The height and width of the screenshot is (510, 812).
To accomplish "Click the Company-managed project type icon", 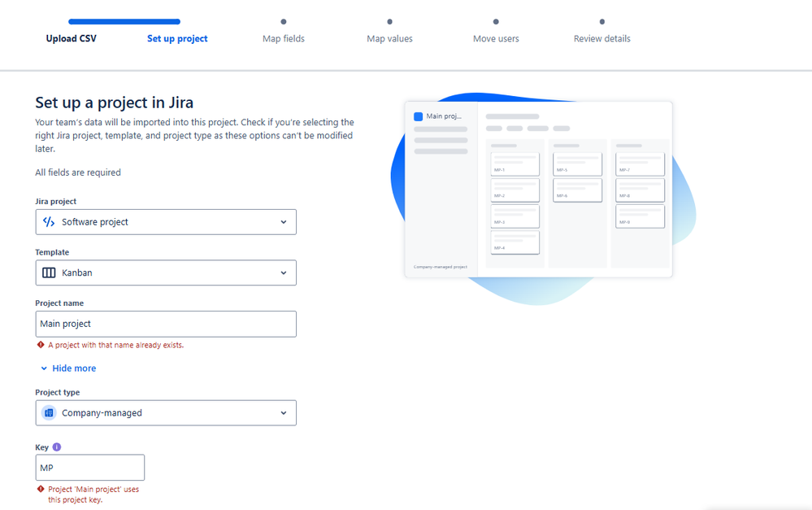I will (x=49, y=413).
